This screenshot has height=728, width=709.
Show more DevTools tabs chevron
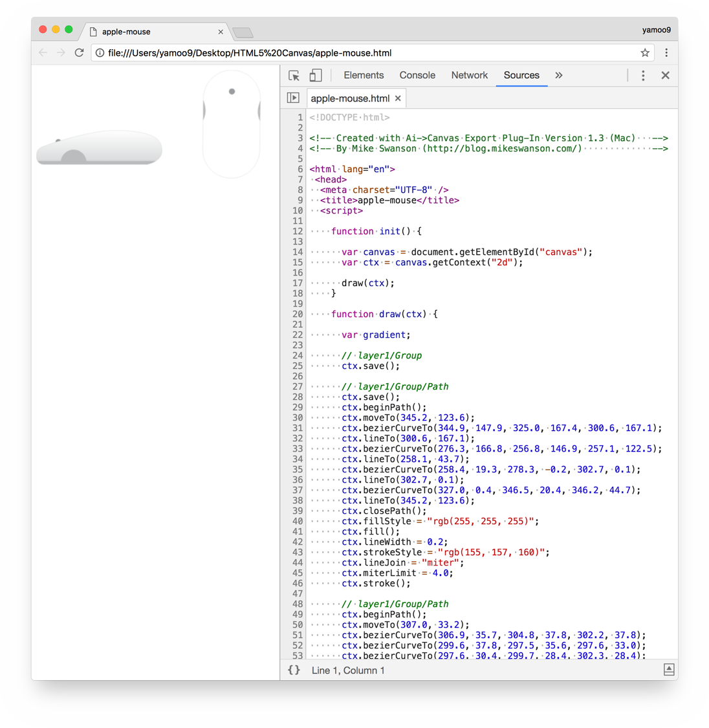(x=559, y=75)
